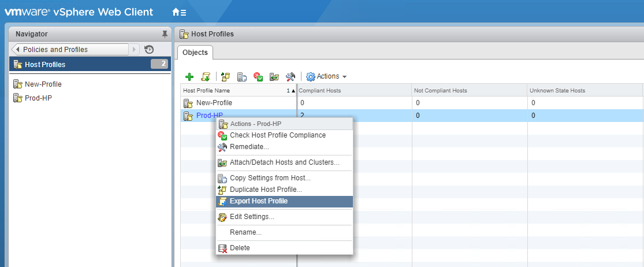
Task: Select Prod-HP in the Navigator list
Action: click(38, 98)
